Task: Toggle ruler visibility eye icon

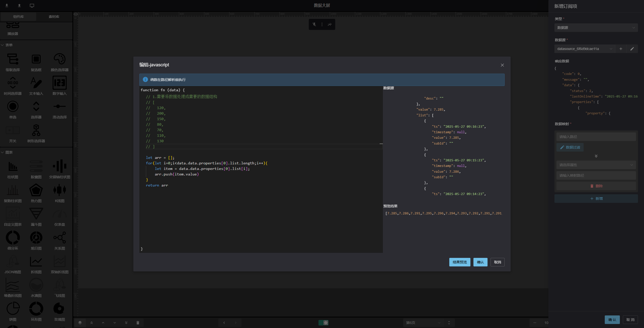Action: point(75,14)
